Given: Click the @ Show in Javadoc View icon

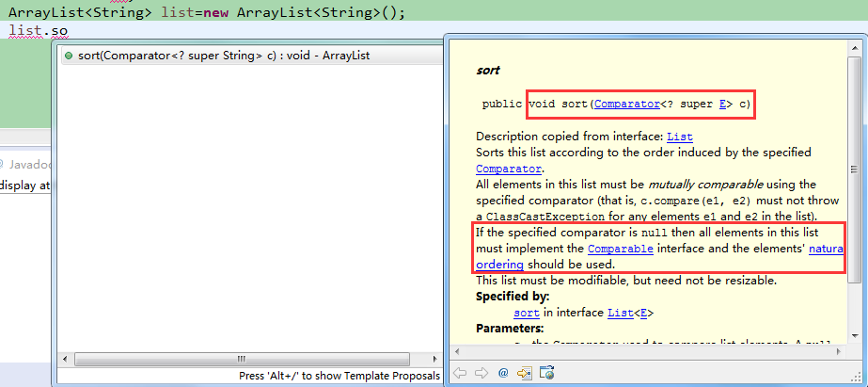Looking at the screenshot, I should (503, 373).
